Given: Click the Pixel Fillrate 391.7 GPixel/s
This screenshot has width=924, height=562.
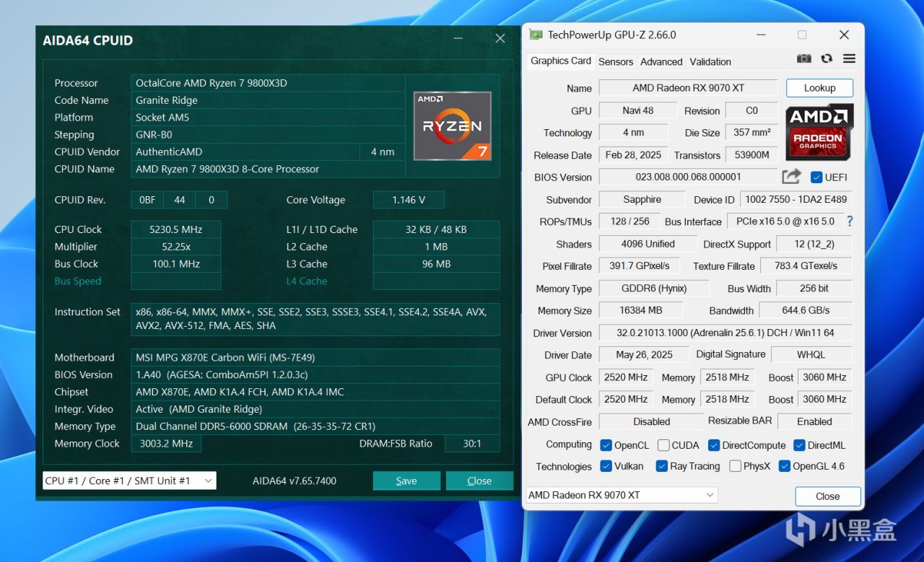Looking at the screenshot, I should [640, 265].
